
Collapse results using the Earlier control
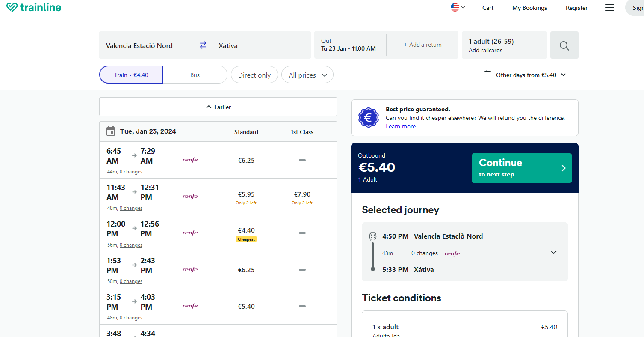(x=218, y=107)
